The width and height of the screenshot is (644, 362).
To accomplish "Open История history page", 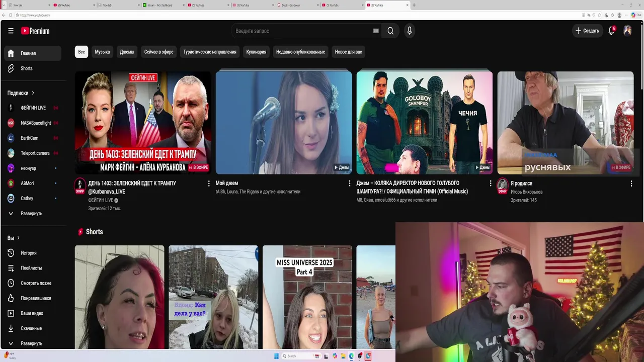I will click(33, 253).
